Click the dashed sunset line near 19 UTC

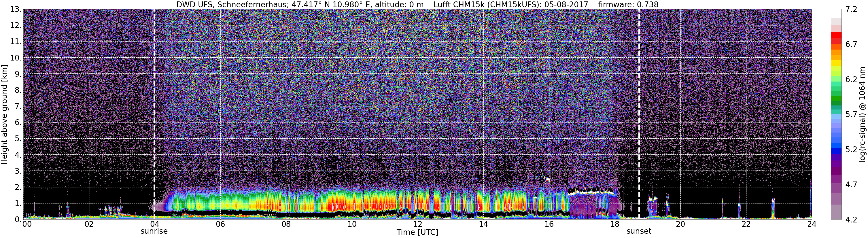click(x=639, y=114)
